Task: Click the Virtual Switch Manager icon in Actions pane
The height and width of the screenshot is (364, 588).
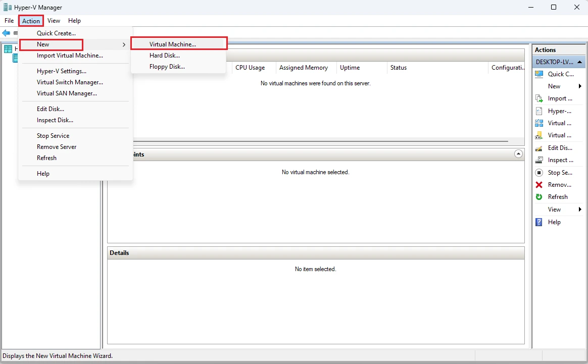Action: (x=539, y=123)
